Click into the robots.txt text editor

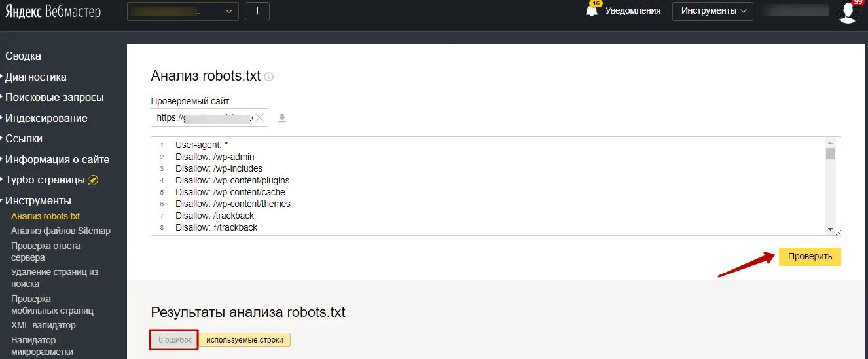[x=496, y=186]
